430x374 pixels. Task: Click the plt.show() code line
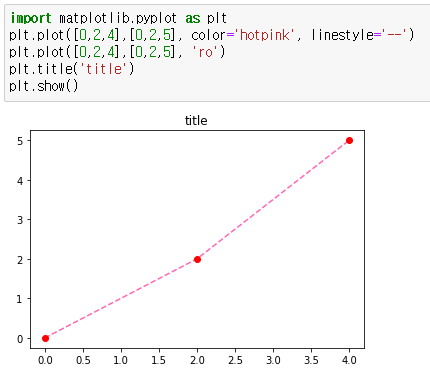[44, 86]
